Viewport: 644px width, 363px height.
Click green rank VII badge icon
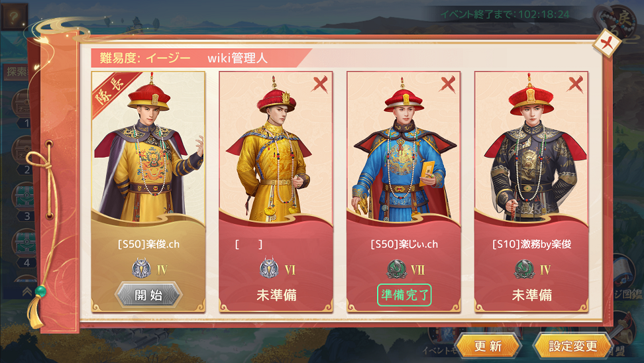pyautogui.click(x=397, y=269)
